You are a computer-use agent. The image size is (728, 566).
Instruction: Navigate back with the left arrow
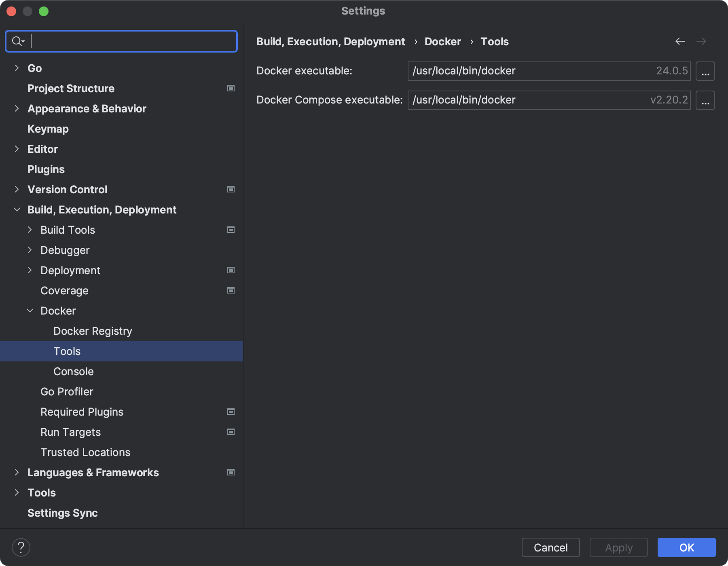pyautogui.click(x=680, y=41)
